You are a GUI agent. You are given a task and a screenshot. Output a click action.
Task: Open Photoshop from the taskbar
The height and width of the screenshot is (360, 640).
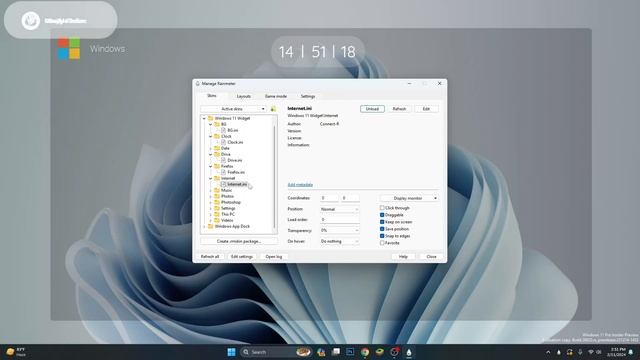350,352
